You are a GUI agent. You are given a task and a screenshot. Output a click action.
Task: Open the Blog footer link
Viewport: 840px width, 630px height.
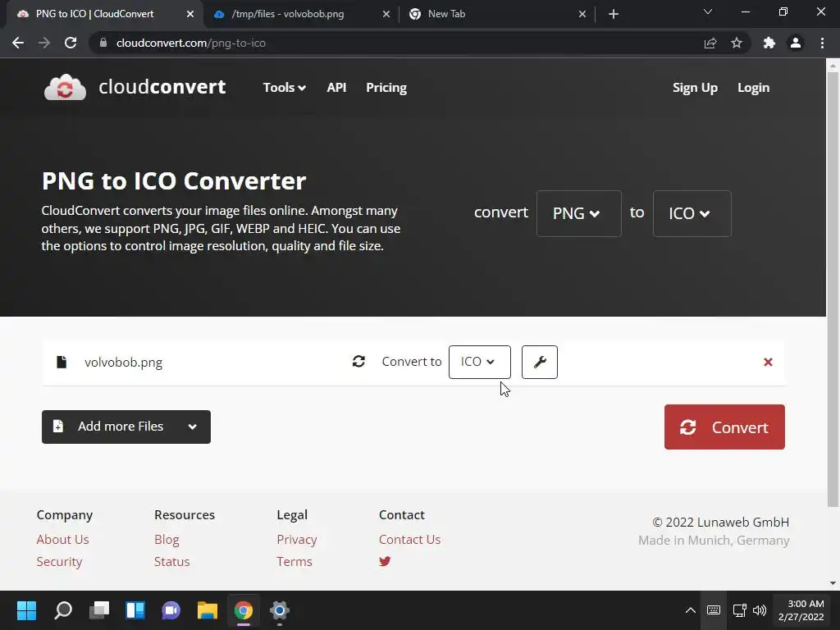[167, 540]
